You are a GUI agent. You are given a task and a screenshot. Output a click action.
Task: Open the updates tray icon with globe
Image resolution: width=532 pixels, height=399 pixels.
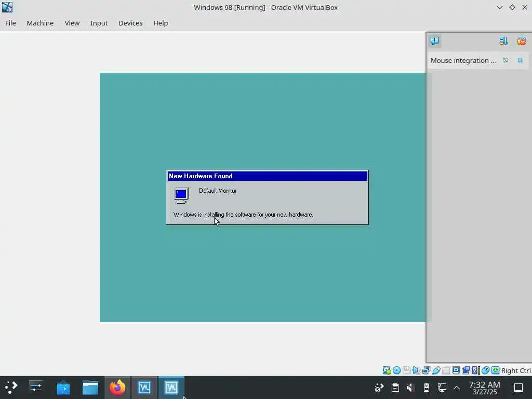379,388
